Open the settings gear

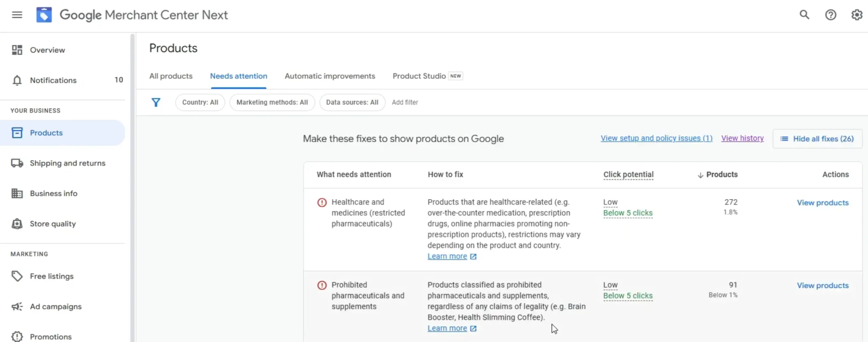pyautogui.click(x=857, y=15)
